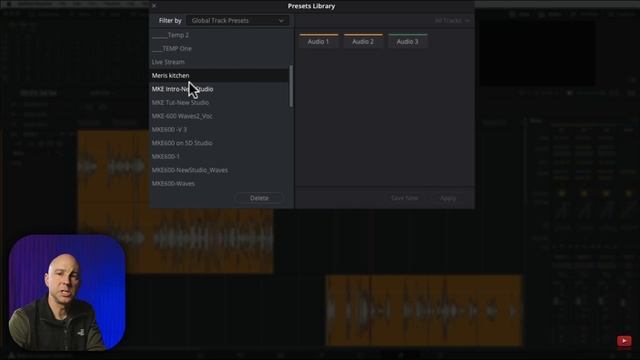Select the MKE600-1 preset
640x360 pixels.
coord(220,156)
